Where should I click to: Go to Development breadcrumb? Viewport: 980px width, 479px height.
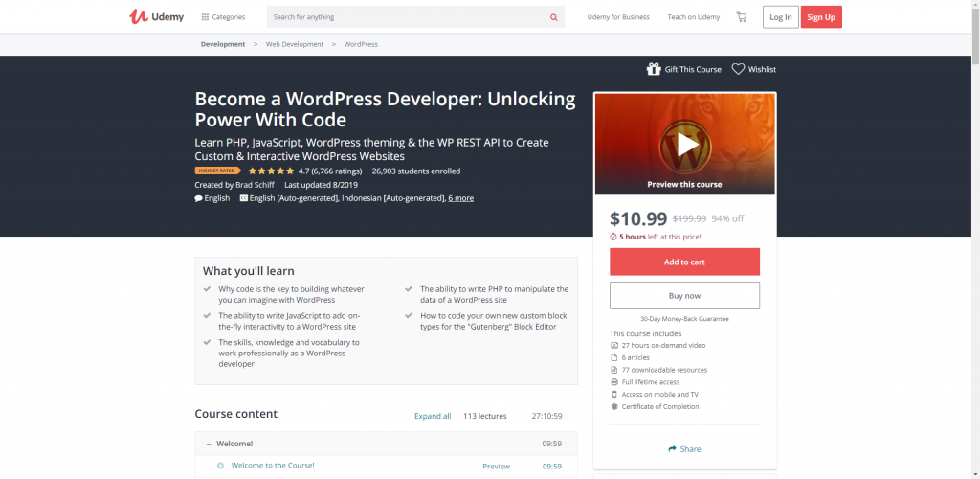pyautogui.click(x=223, y=44)
